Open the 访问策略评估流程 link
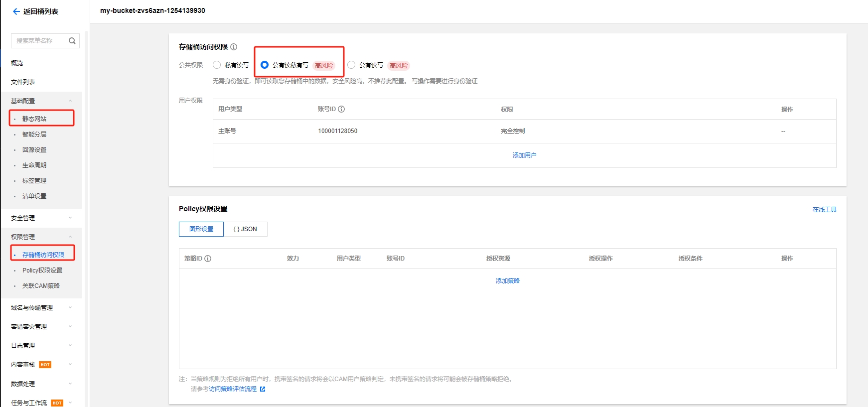 233,389
